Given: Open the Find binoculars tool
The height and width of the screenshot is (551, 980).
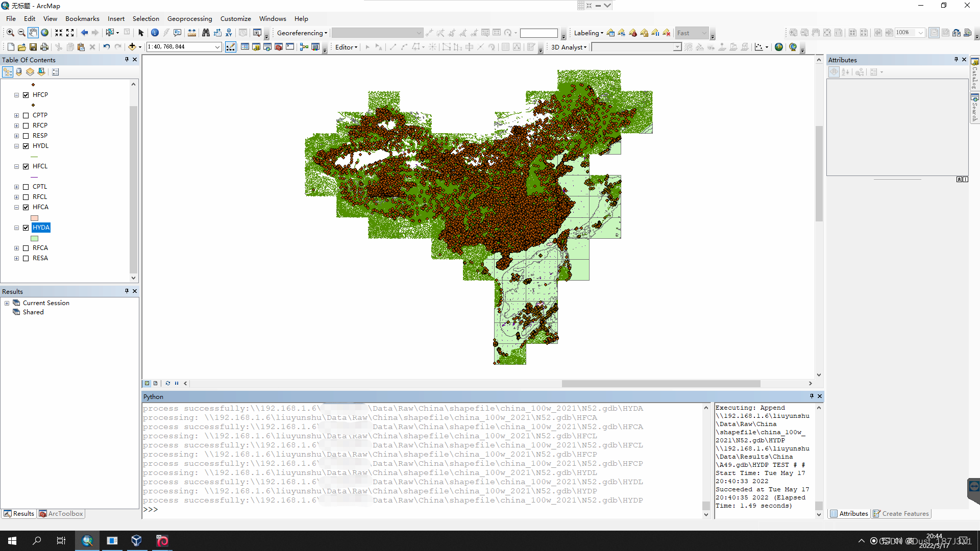Looking at the screenshot, I should click(206, 33).
